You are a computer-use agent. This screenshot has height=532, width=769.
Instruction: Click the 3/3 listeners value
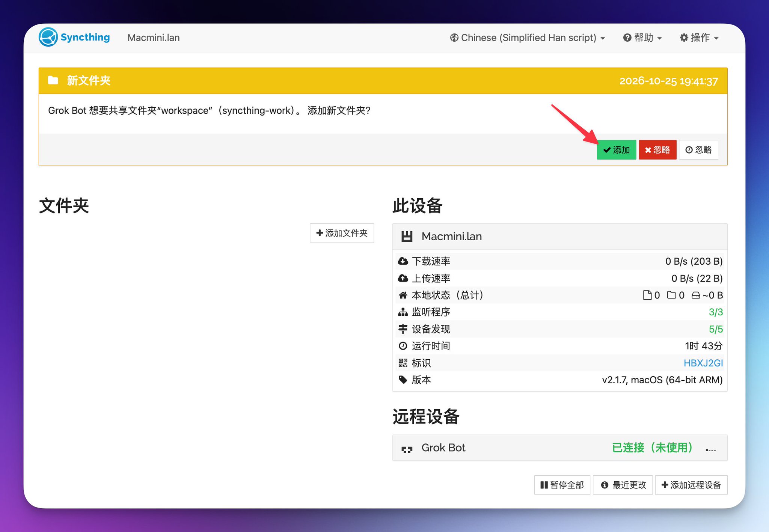click(x=716, y=312)
